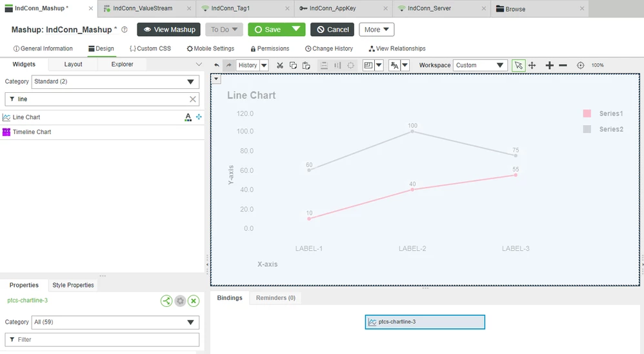Click the History button
This screenshot has width=644, height=354.
tap(248, 65)
